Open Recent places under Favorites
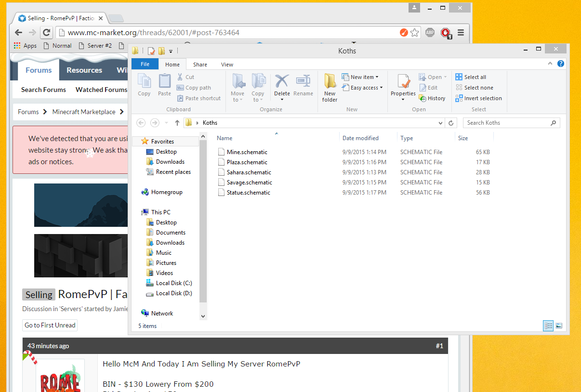Viewport: 581px width, 392px height. tap(168, 172)
